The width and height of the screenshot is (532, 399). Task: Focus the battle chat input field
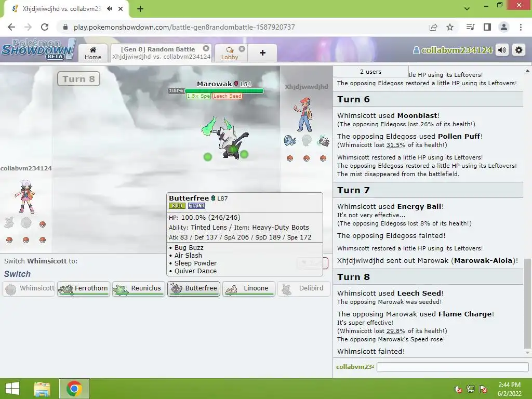pos(453,367)
